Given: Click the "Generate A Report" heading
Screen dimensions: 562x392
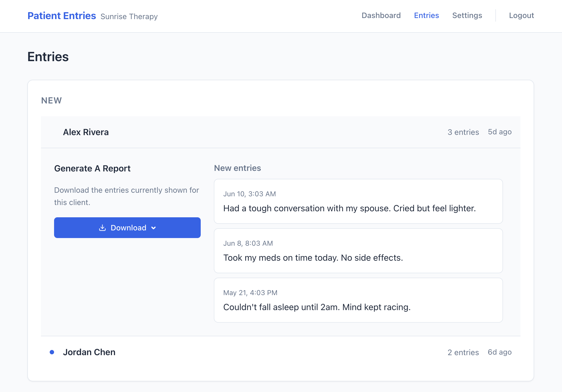Looking at the screenshot, I should click(92, 168).
